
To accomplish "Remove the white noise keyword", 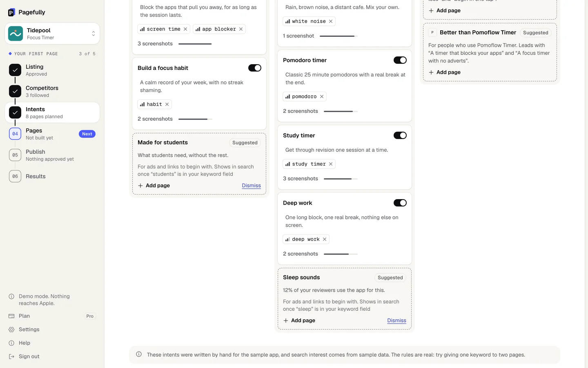I will [331, 21].
